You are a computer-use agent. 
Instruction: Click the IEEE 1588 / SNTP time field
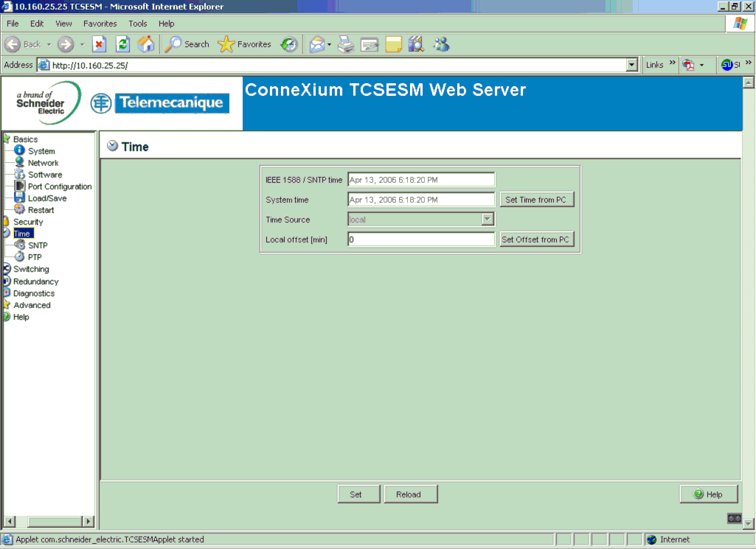pyautogui.click(x=421, y=180)
